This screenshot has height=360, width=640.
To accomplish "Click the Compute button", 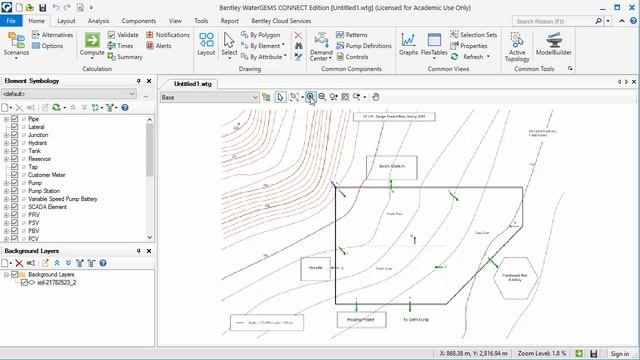I will pos(92,45).
